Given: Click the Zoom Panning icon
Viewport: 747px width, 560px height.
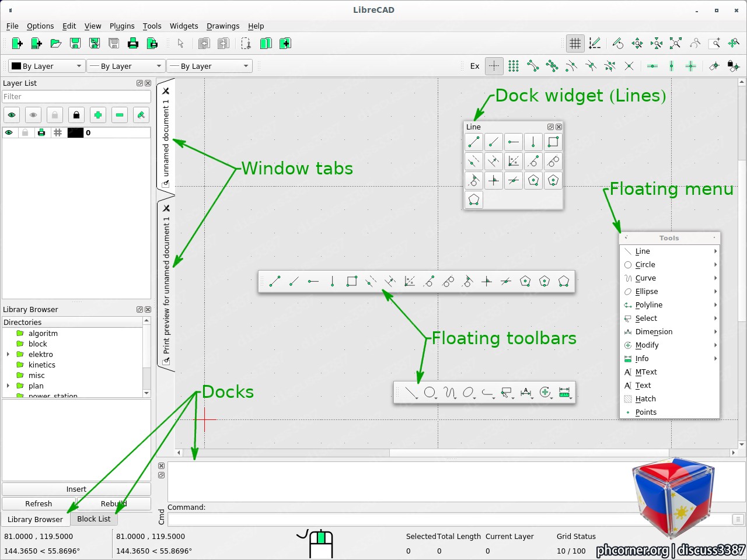Looking at the screenshot, I should click(x=734, y=43).
